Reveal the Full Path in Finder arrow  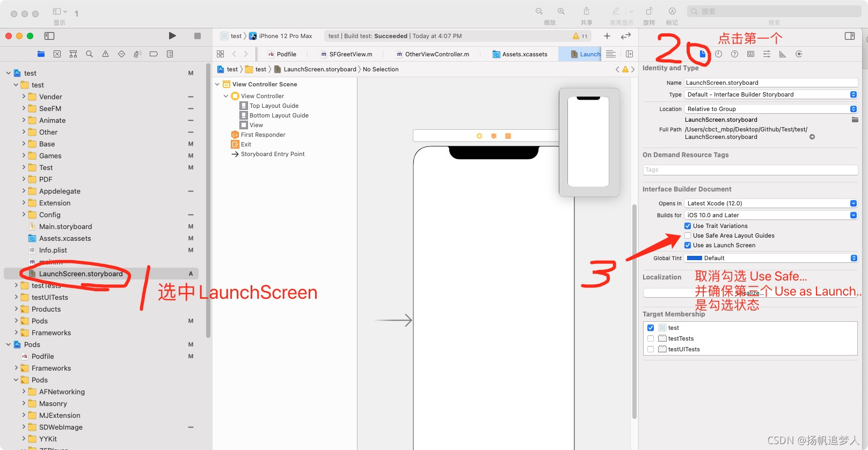coord(812,137)
